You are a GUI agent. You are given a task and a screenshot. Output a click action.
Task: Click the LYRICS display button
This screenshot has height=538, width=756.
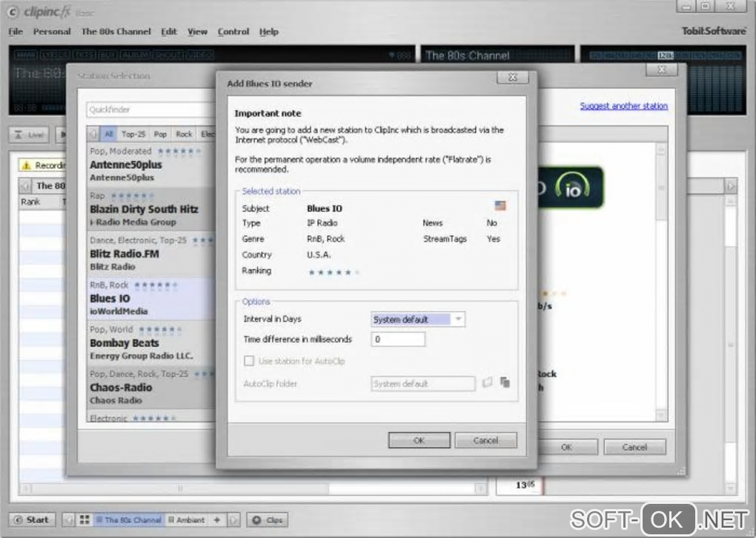[55, 55]
